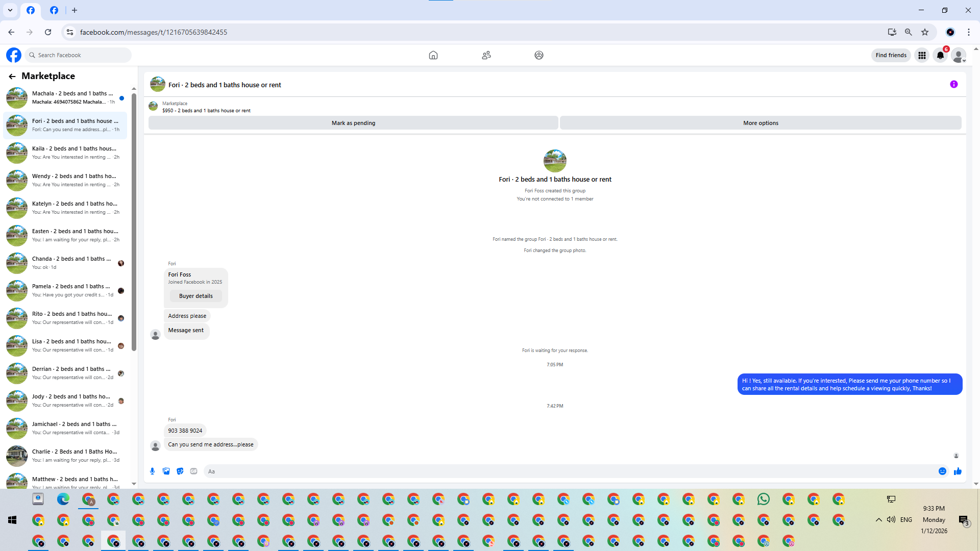The width and height of the screenshot is (980, 551).
Task: Send a thumbs-up like
Action: (958, 471)
